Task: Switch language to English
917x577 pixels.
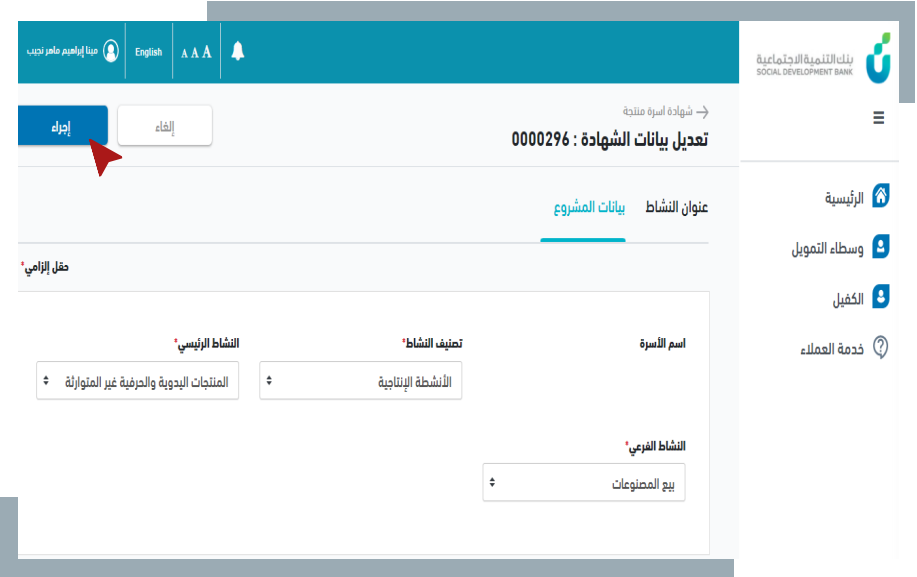Action: pyautogui.click(x=149, y=52)
